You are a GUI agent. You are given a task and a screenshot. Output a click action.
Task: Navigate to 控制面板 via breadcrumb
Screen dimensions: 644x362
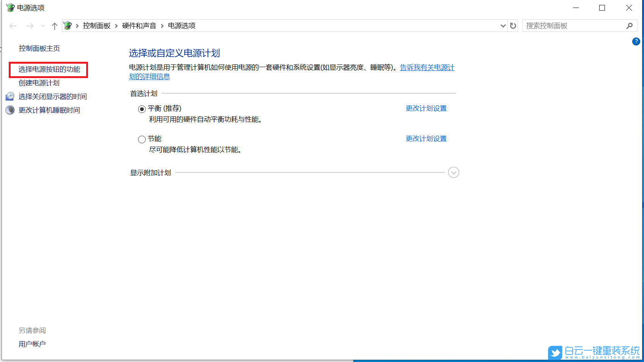click(96, 25)
